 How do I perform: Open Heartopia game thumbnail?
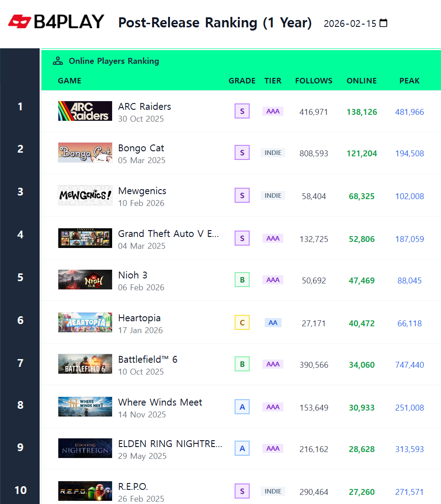(x=85, y=322)
